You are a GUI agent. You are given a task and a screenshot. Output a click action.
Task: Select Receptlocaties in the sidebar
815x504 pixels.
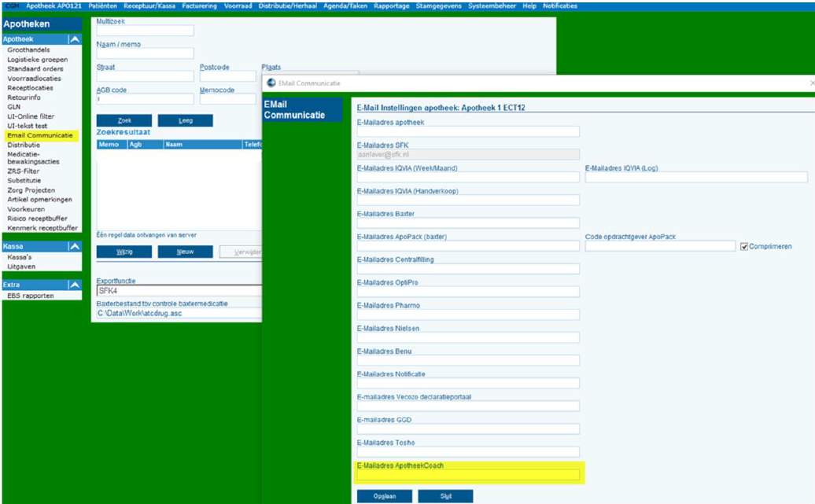point(30,88)
